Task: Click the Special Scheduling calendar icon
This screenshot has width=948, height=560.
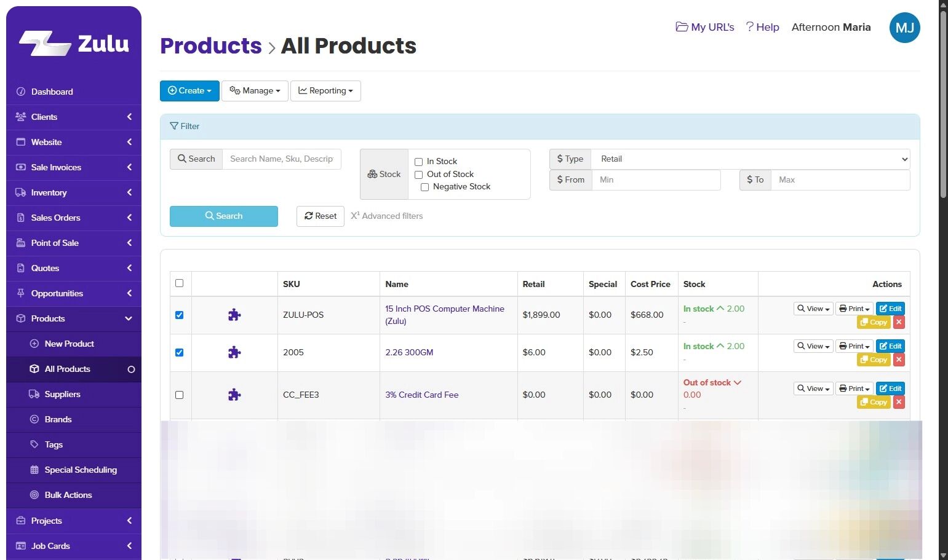Action: (34, 470)
